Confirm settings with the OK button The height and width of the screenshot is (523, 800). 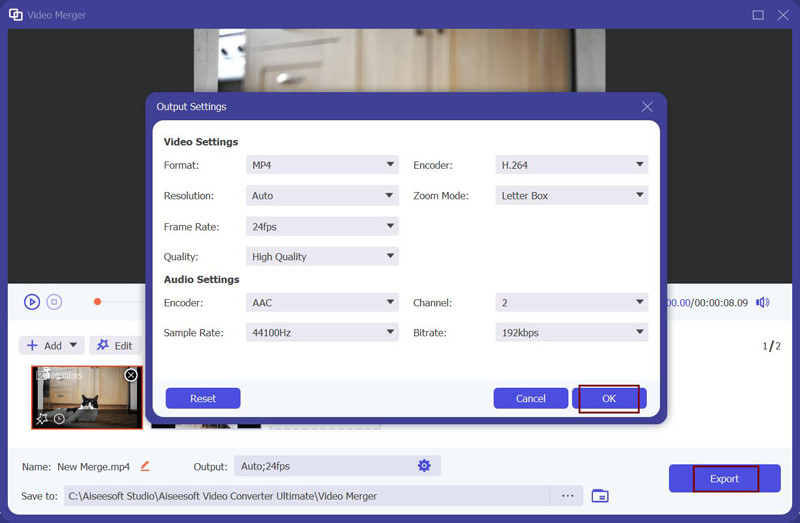tap(609, 399)
